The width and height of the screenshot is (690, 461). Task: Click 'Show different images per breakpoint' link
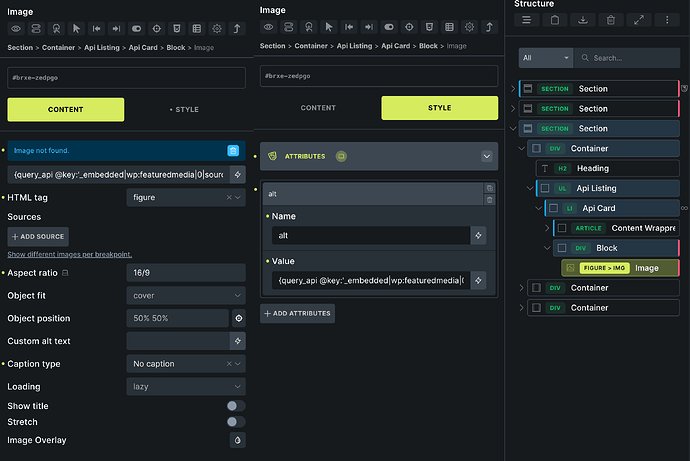(x=70, y=254)
